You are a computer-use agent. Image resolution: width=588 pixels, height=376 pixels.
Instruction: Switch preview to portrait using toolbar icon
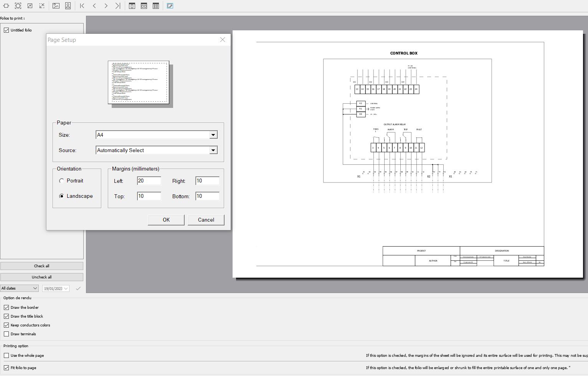click(68, 6)
